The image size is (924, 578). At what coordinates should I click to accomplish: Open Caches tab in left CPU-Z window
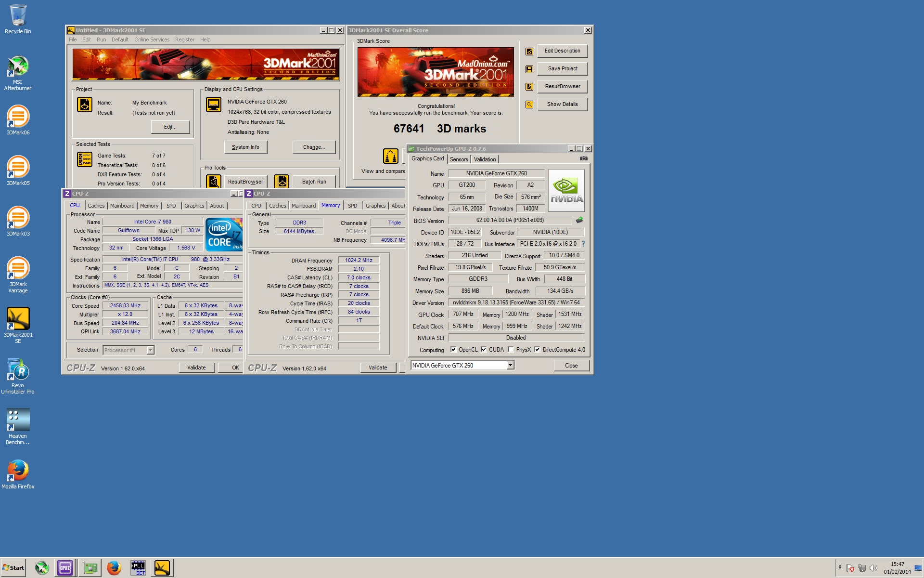96,206
